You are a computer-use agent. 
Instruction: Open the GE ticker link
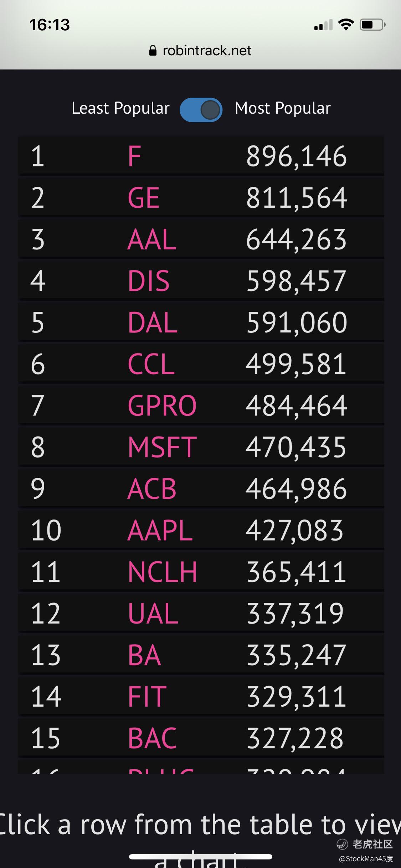pos(144,198)
